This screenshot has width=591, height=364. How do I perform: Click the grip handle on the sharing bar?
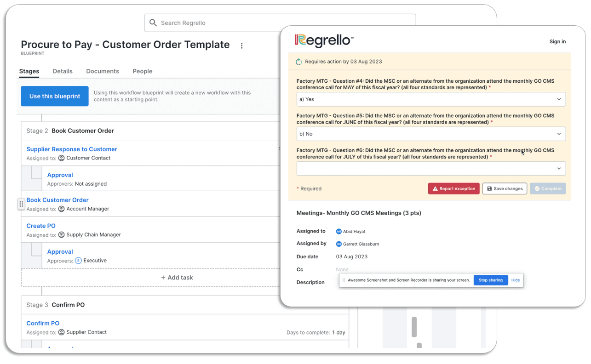tap(344, 280)
